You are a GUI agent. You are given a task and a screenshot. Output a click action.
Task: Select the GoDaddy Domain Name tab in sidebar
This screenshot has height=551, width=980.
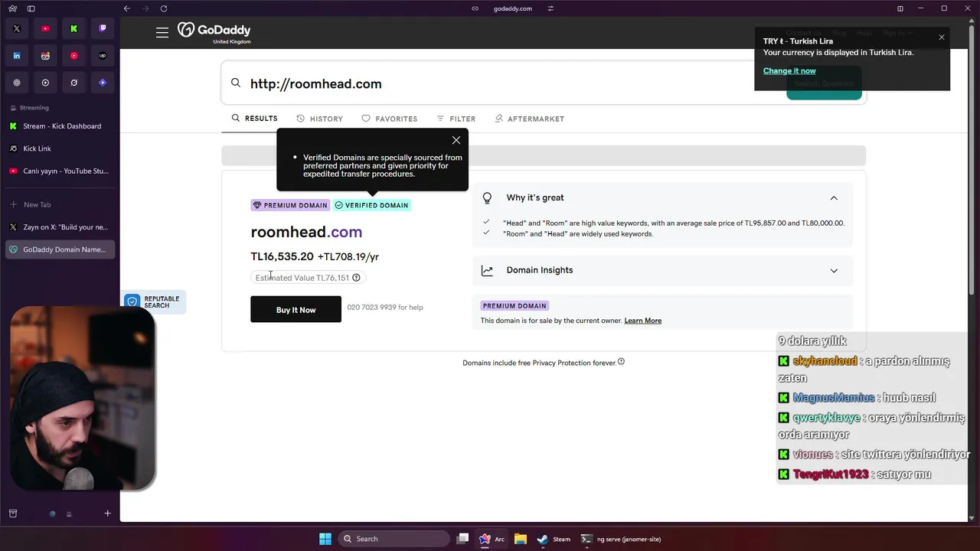coord(60,249)
